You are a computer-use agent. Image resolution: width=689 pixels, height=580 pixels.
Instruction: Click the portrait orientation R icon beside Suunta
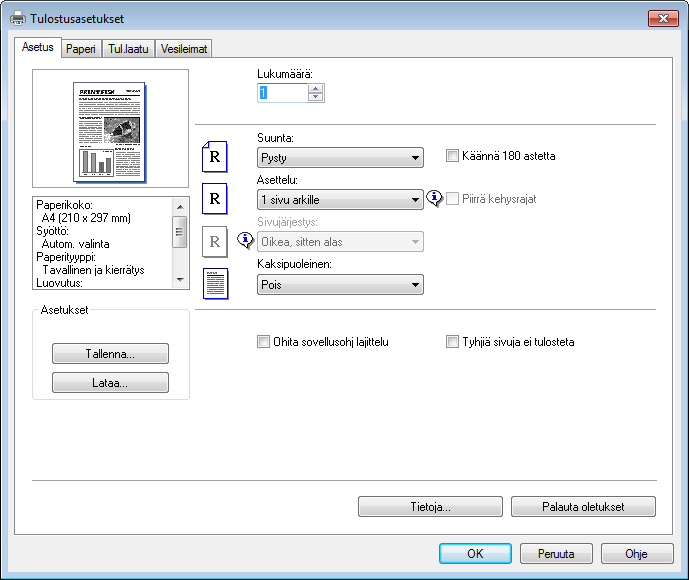(x=214, y=156)
